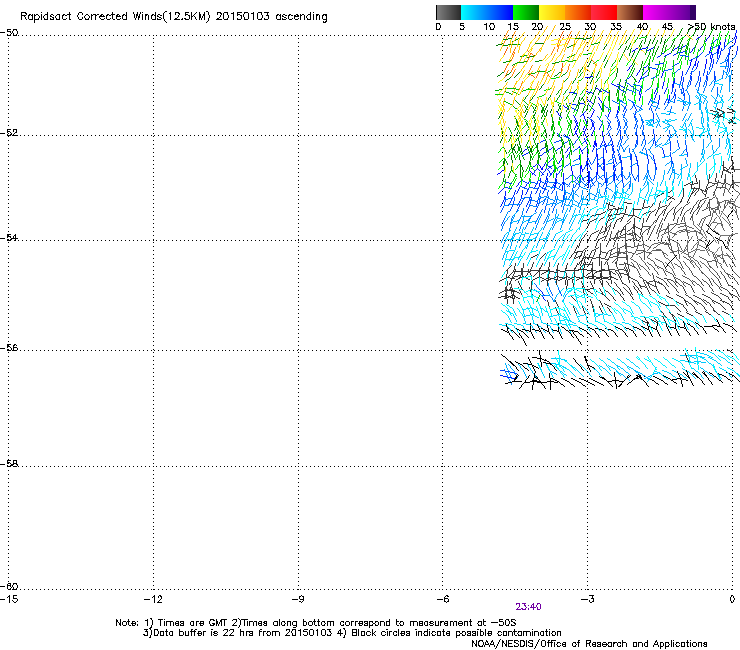
Task: Click the '25' legend tick label
Action: pos(565,27)
